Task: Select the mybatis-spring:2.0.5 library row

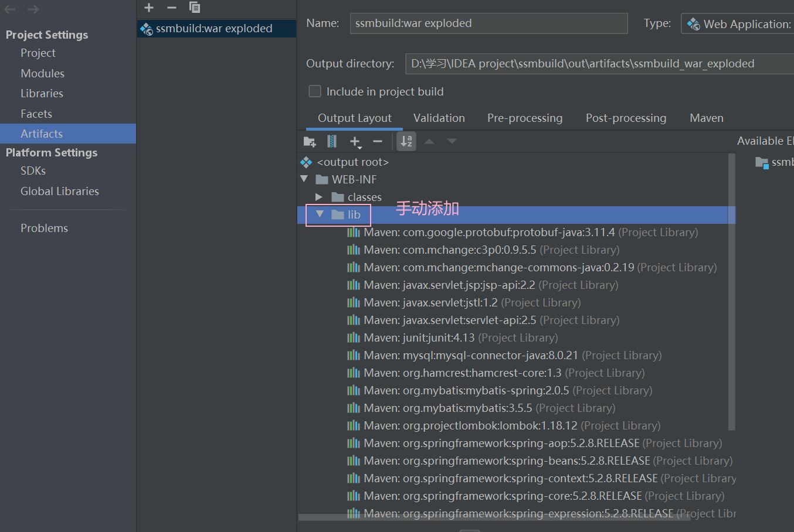Action: coord(517,390)
